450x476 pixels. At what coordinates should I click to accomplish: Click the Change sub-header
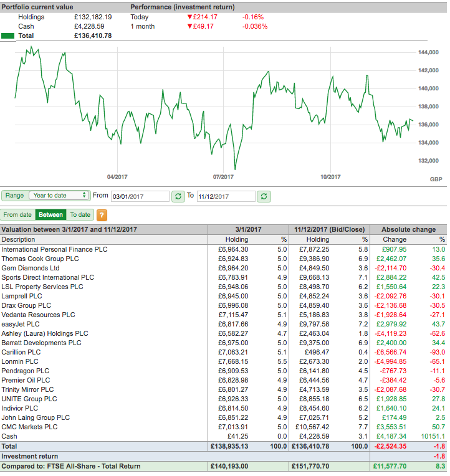[x=395, y=239]
